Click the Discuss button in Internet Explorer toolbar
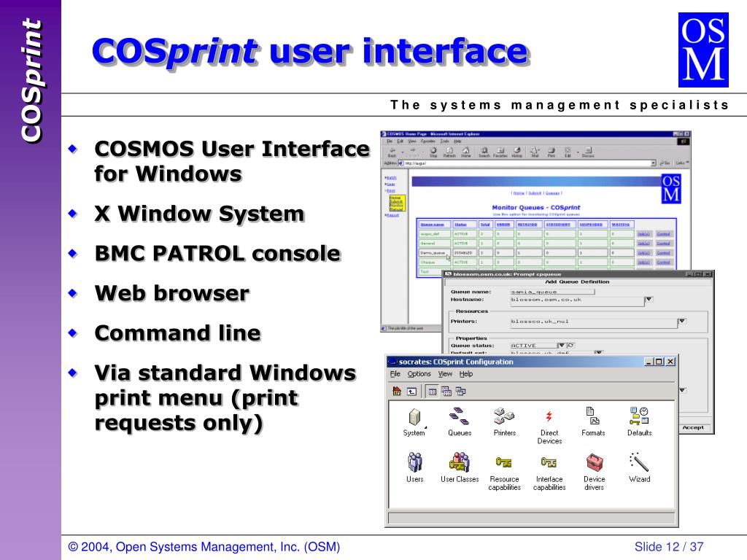Screen dimensions: 747x560 [588, 152]
